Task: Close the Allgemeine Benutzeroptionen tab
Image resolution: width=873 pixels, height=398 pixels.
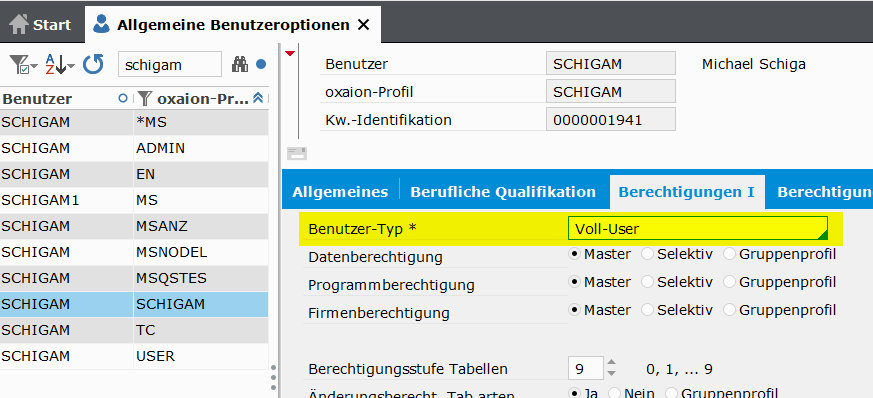Action: point(363,25)
